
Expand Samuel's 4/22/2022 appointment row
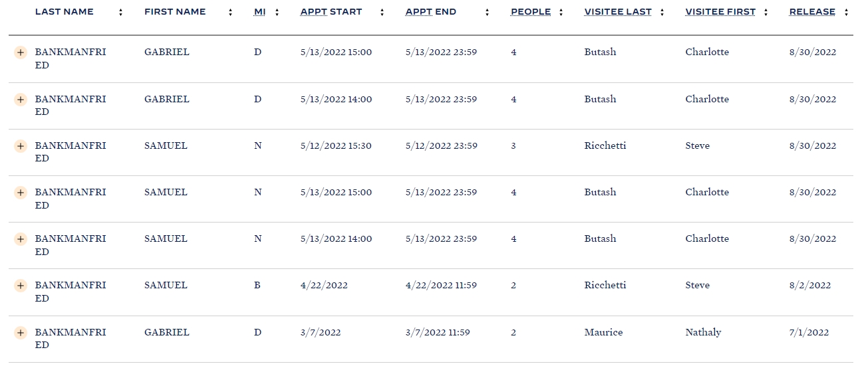pos(21,286)
